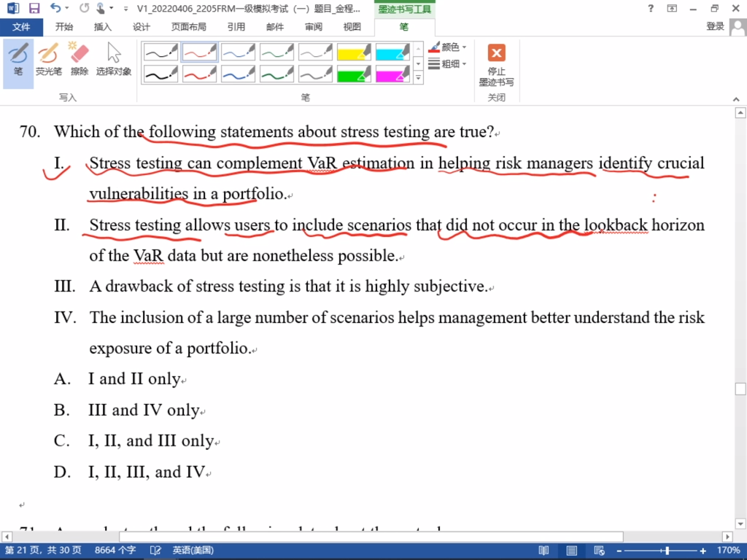Click Stop Inking (停止墨迹书写) button

tap(496, 63)
